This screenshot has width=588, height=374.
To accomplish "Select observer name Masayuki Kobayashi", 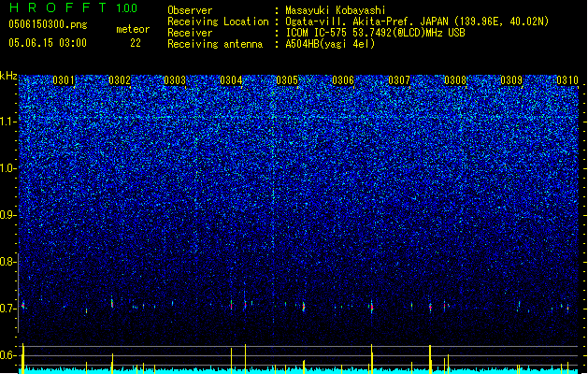I will click(336, 10).
